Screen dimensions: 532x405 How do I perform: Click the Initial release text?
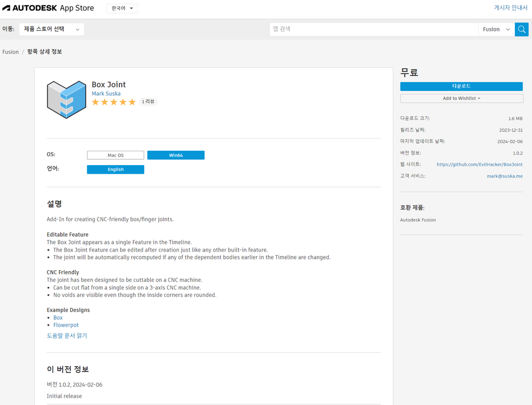(x=64, y=396)
